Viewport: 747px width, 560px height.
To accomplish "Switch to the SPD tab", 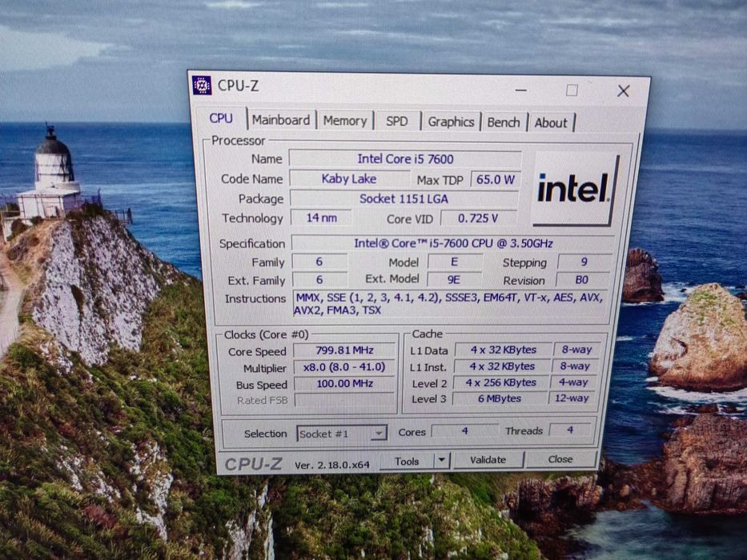I will [397, 122].
